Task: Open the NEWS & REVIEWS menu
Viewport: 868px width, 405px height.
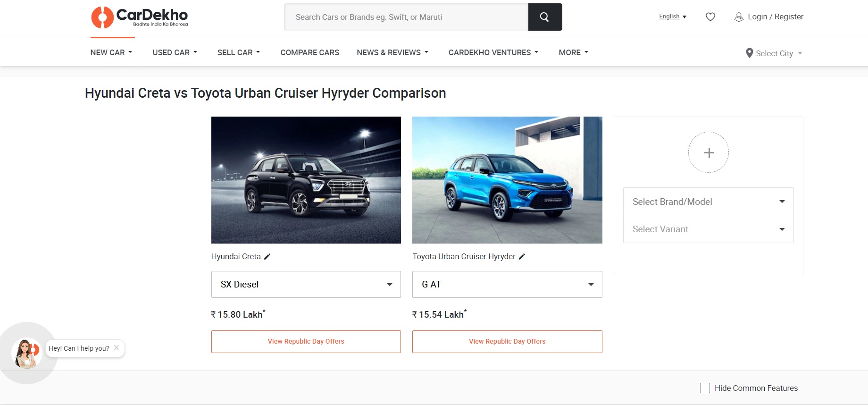Action: (x=392, y=52)
